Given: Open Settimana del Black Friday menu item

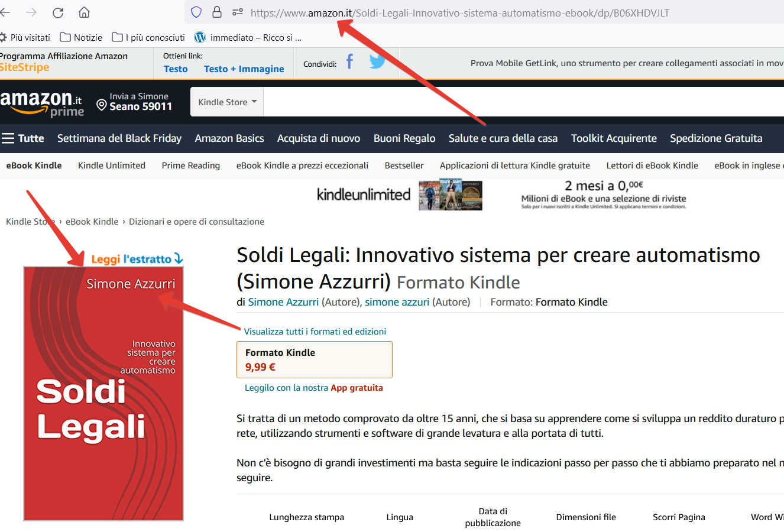Looking at the screenshot, I should (x=119, y=138).
